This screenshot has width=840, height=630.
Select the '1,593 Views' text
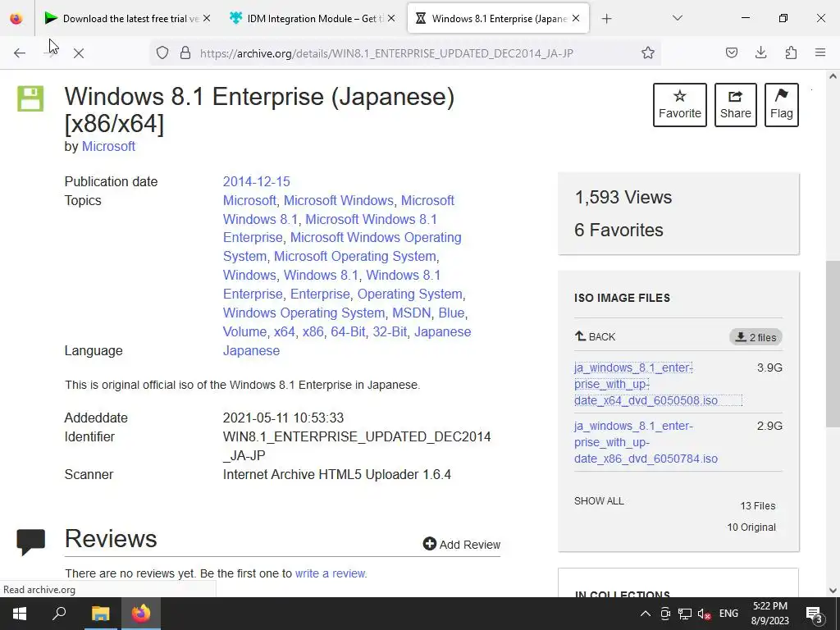(x=623, y=197)
